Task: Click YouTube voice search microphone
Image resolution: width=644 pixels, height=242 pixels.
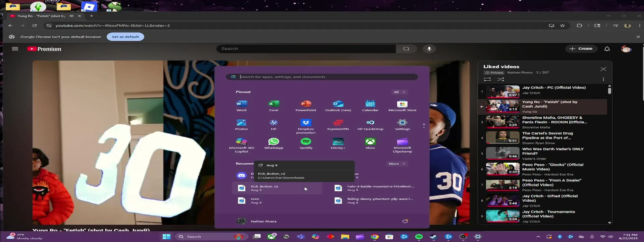Action: tap(429, 49)
